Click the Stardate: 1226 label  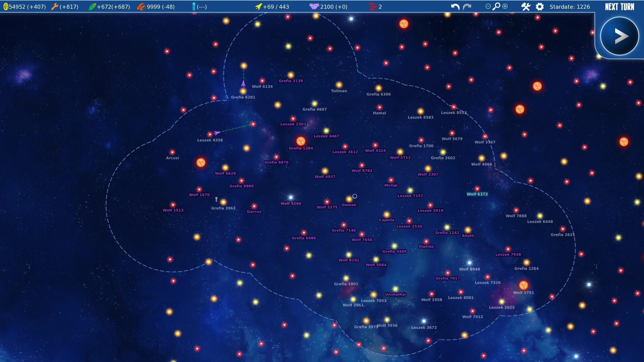[x=570, y=7]
